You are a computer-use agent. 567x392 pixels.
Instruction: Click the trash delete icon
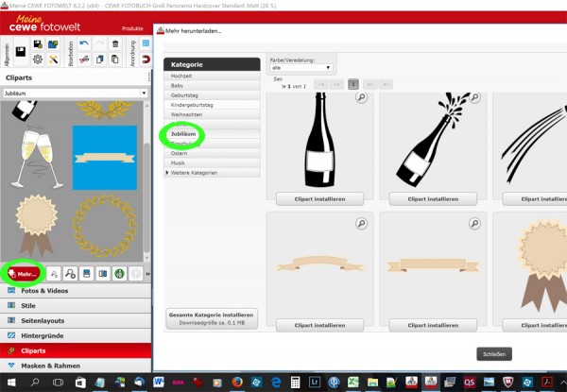(115, 43)
